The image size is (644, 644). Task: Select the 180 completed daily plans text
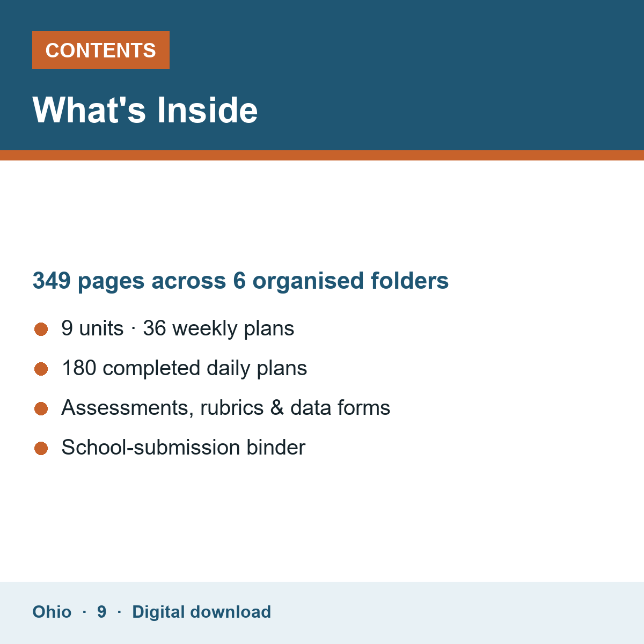click(x=184, y=368)
